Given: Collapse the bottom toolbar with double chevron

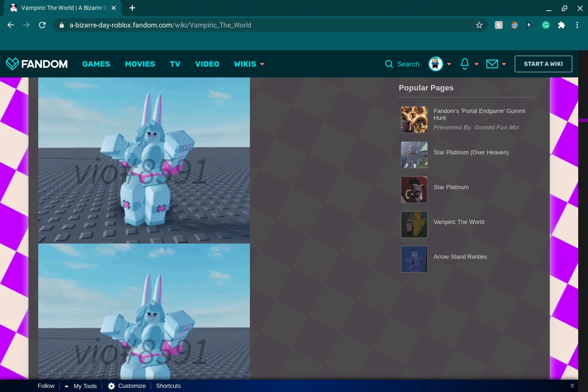Looking at the screenshot, I should (572, 386).
